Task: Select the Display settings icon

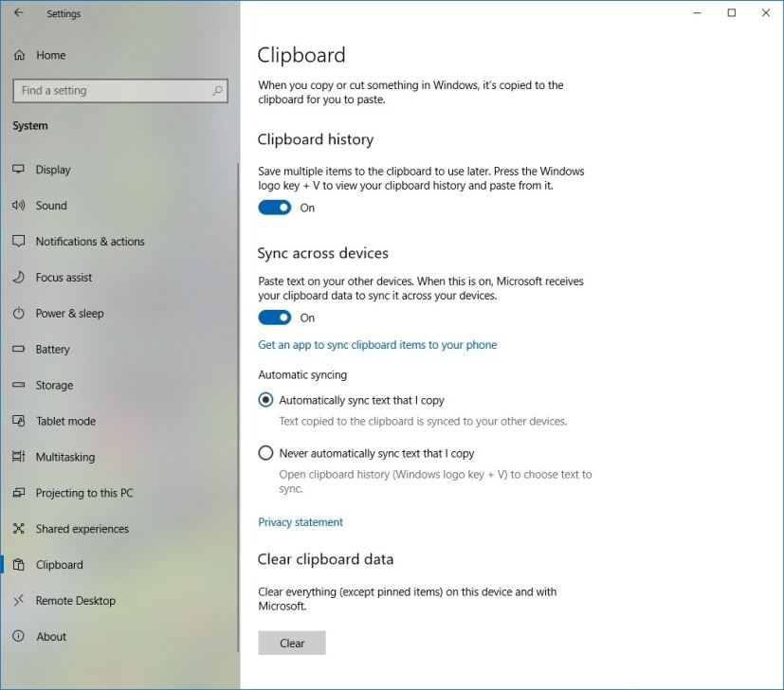Action: click(20, 169)
